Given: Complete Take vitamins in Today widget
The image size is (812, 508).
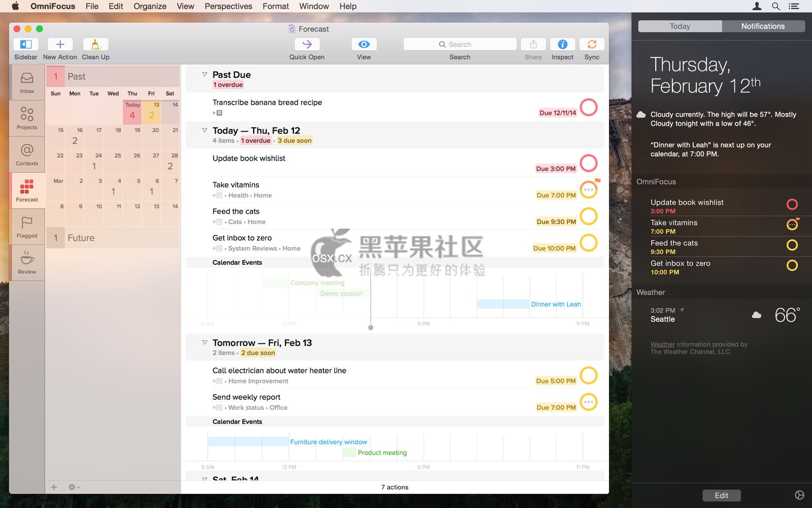Looking at the screenshot, I should [x=792, y=225].
